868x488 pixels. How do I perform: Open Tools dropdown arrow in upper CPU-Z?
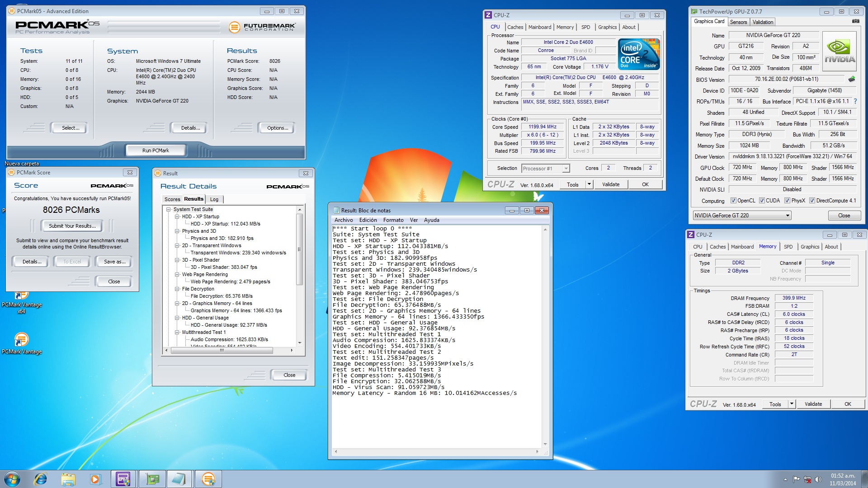pos(589,184)
